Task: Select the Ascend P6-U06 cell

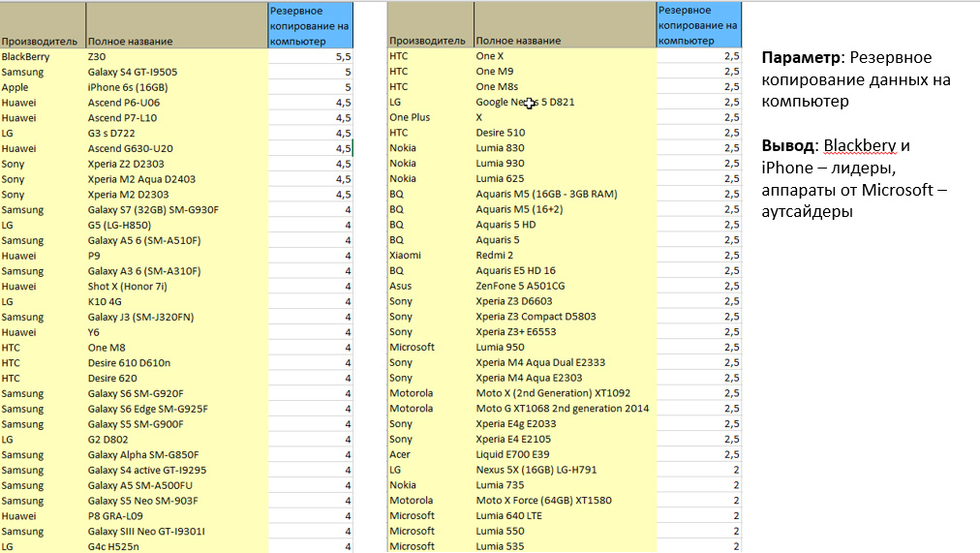Action: tap(177, 103)
